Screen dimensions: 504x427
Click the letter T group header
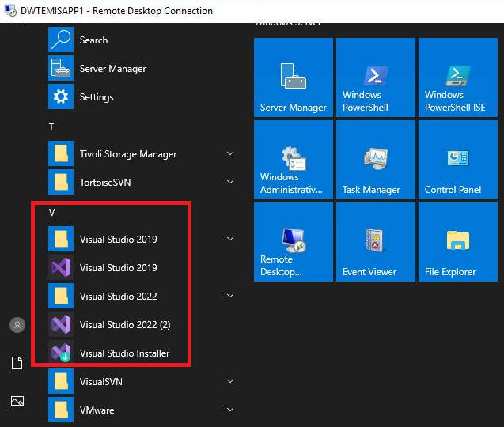pos(51,127)
